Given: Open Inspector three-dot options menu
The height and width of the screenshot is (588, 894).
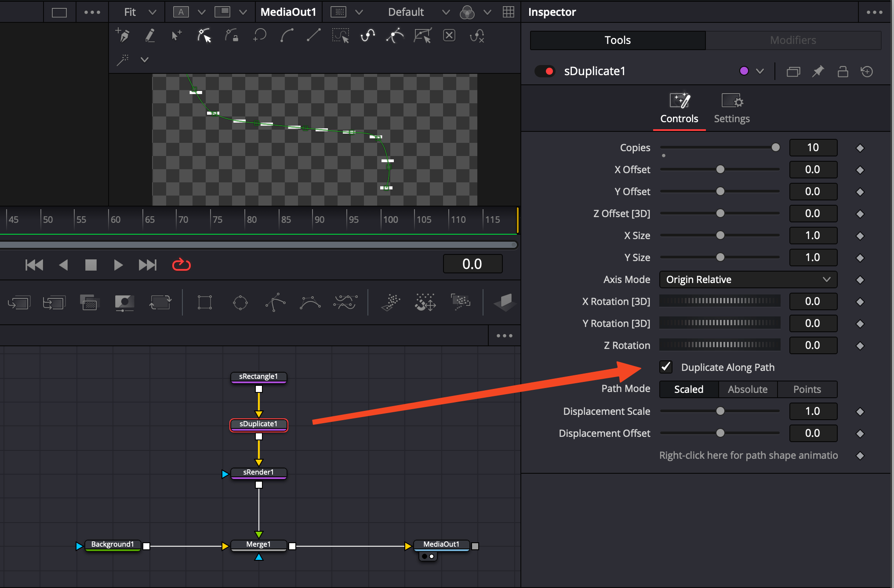Looking at the screenshot, I should point(874,12).
